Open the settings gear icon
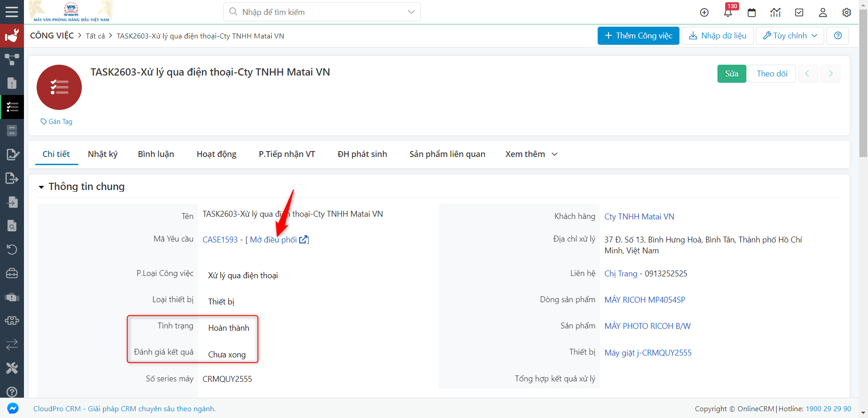Viewport: 868px width, 418px height. [x=847, y=12]
